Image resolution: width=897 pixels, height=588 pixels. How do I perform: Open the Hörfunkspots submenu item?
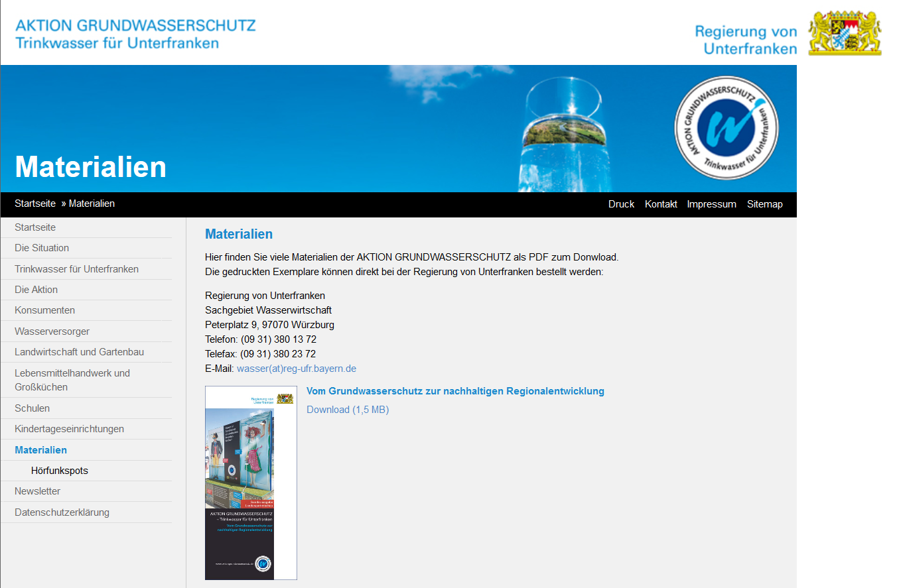86,471
